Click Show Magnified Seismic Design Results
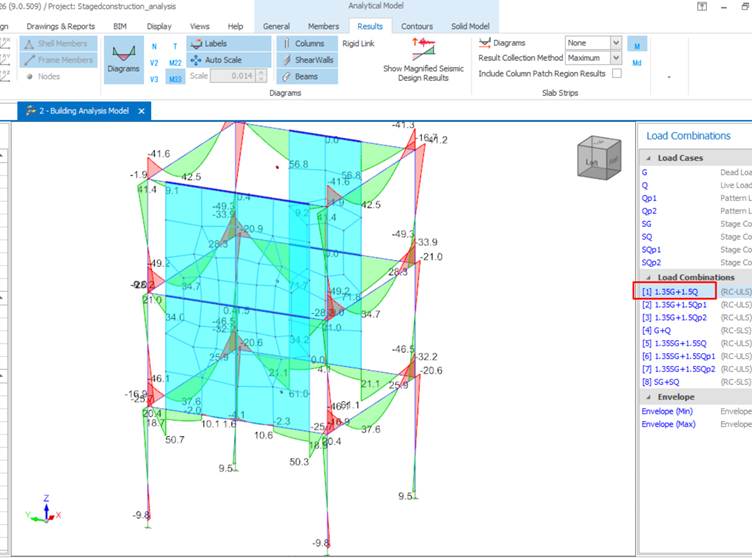752x558 pixels. coord(423,59)
